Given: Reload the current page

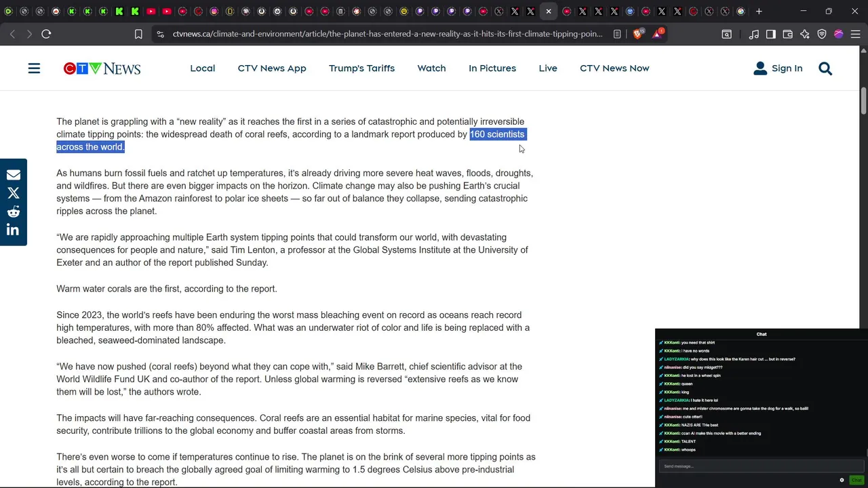Looking at the screenshot, I should click(x=46, y=34).
